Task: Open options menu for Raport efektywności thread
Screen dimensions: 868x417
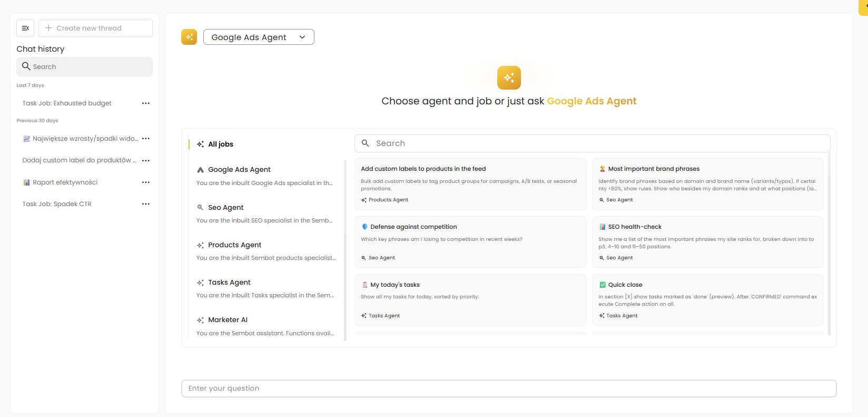Action: pyautogui.click(x=146, y=182)
